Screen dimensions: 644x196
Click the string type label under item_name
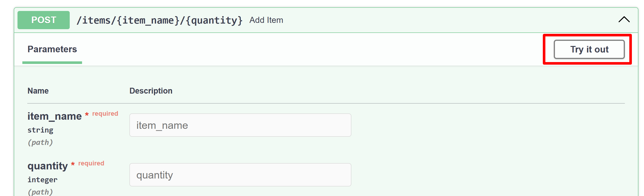coord(41,130)
